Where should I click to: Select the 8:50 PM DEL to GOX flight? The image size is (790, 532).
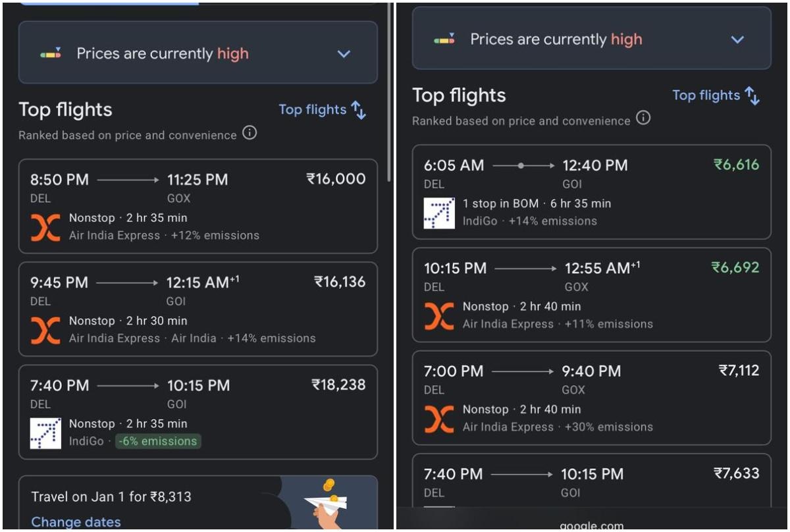197,205
